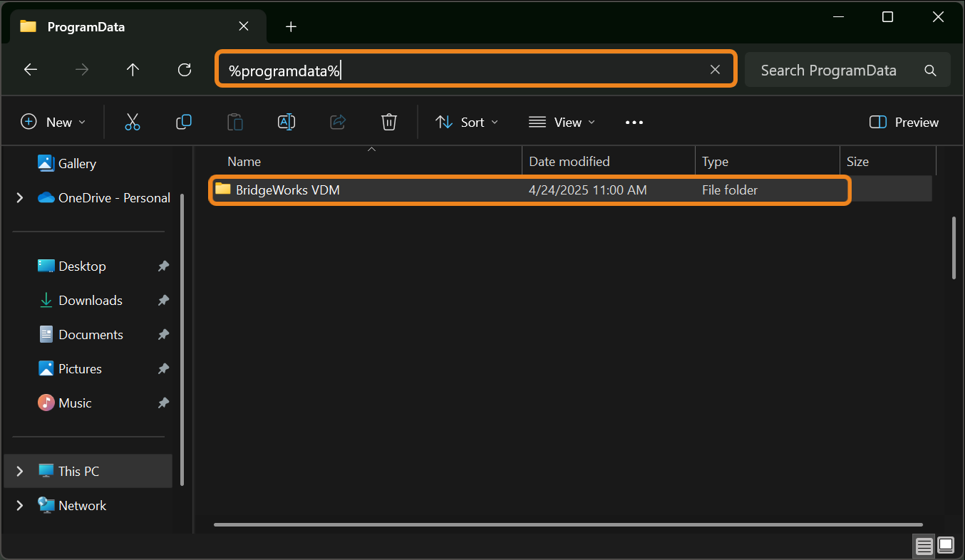Unpin Documents using its pin icon
This screenshot has height=560, width=965.
163,334
